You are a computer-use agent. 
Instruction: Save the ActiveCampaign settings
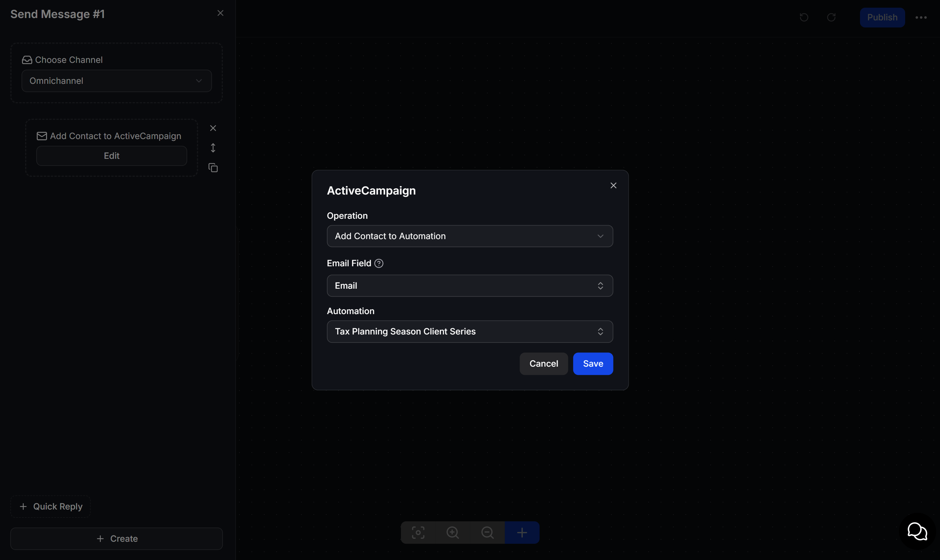(593, 364)
